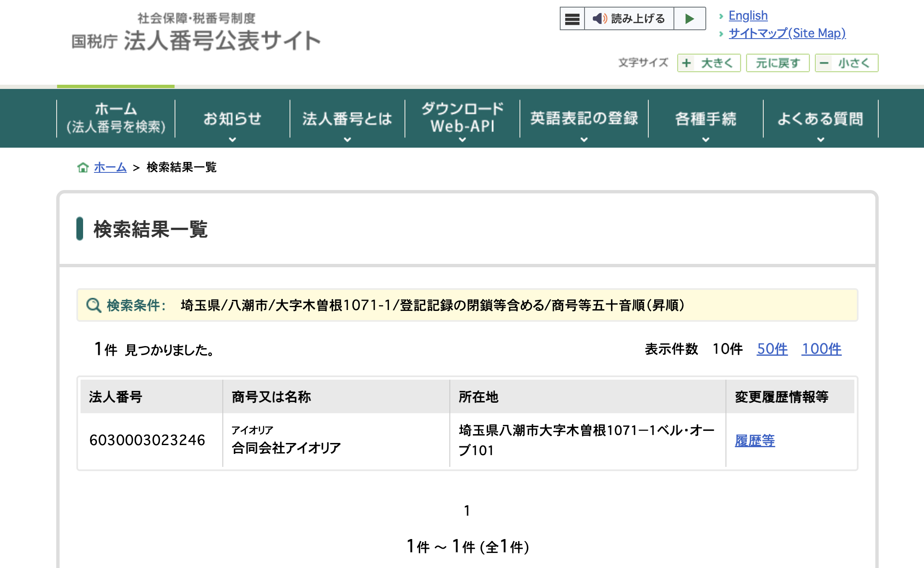Click the magnifier icon beside 検索条件
924x568 pixels.
click(93, 305)
